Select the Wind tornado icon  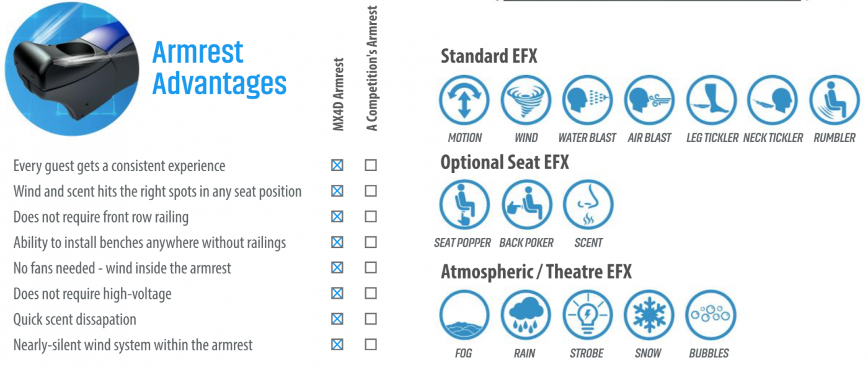coord(526,100)
